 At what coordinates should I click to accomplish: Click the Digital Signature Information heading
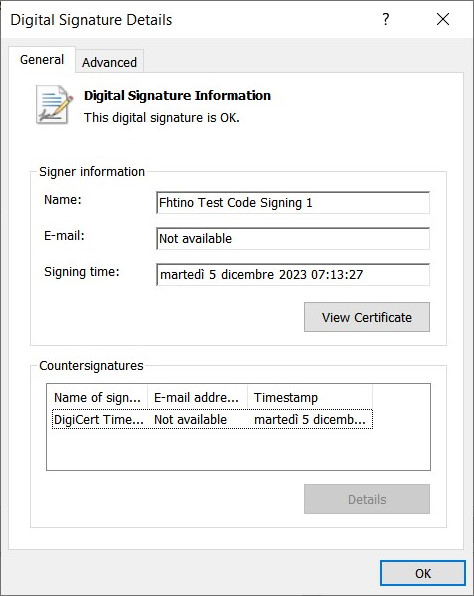pos(177,95)
